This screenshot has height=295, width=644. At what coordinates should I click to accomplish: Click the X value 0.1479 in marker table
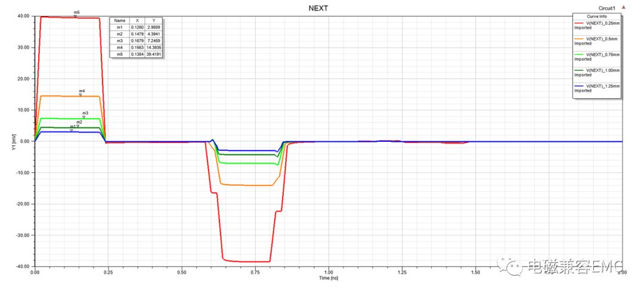point(137,34)
